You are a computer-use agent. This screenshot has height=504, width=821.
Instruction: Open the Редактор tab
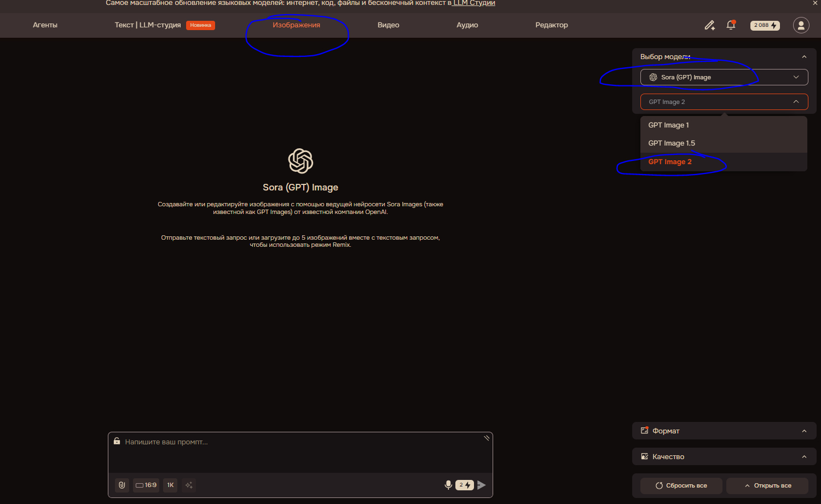coord(552,25)
